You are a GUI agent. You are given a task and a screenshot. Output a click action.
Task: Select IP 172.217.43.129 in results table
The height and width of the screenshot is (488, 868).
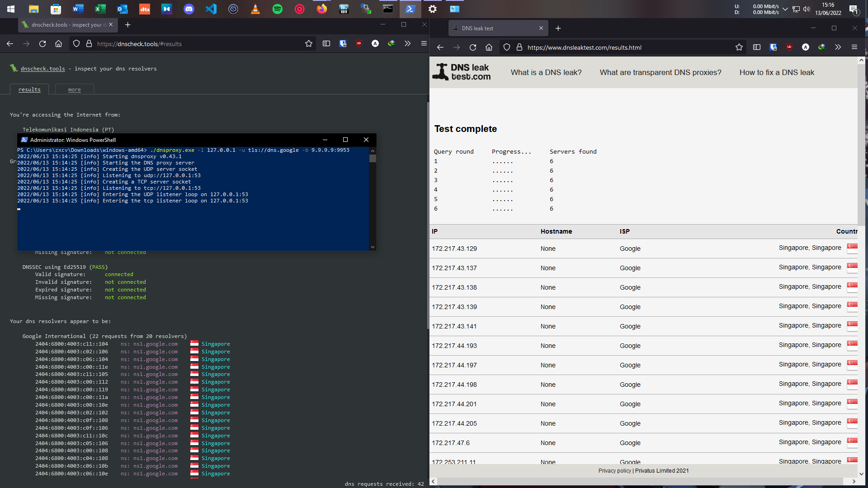click(x=454, y=249)
